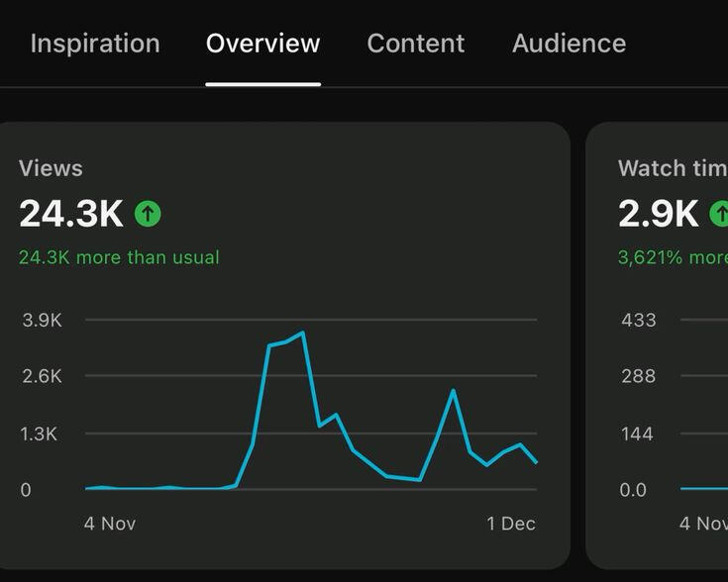Click the 433 axis label
This screenshot has height=582, width=728.
click(639, 321)
